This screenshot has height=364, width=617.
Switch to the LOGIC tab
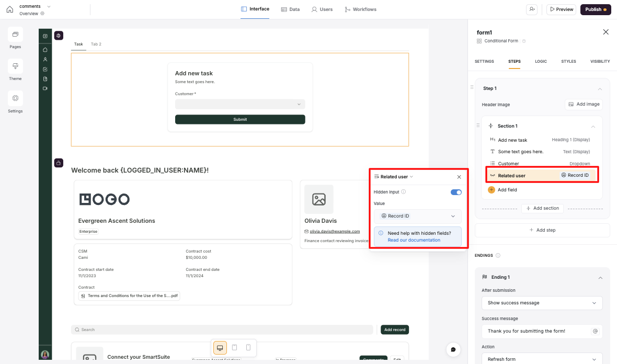541,61
